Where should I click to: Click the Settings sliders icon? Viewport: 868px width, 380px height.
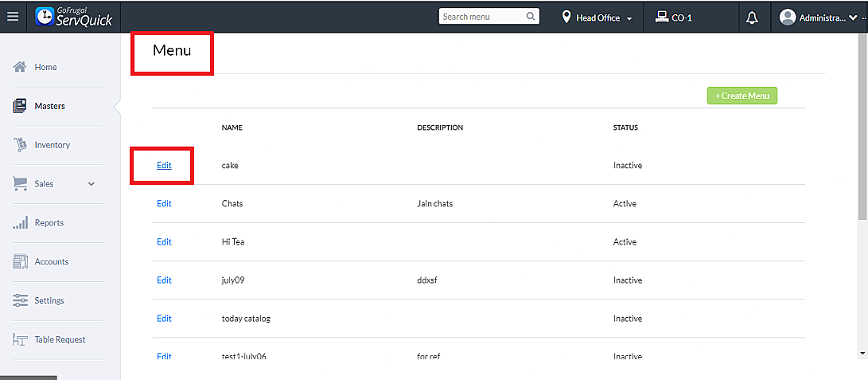pyautogui.click(x=21, y=300)
